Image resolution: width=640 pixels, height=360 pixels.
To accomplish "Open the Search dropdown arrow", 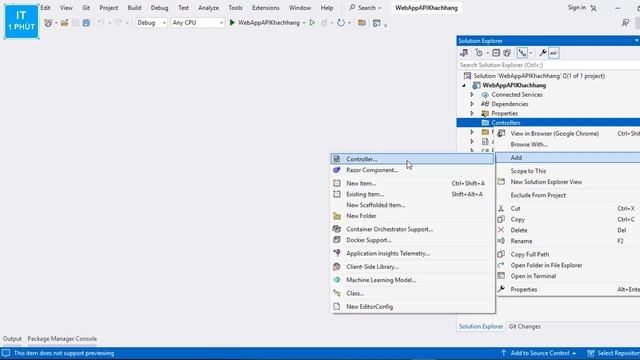I will pyautogui.click(x=380, y=8).
